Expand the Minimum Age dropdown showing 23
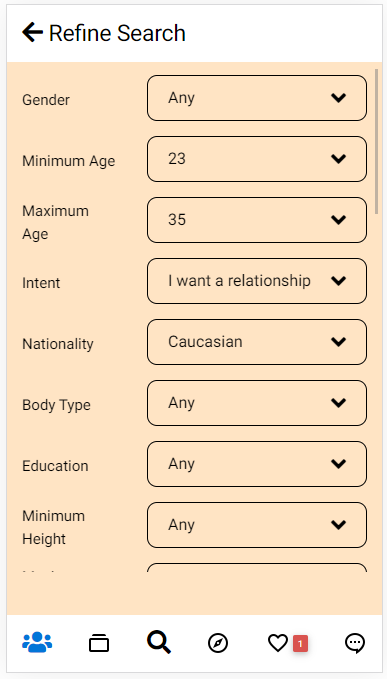Screen dimensions: 387x679 (257, 159)
